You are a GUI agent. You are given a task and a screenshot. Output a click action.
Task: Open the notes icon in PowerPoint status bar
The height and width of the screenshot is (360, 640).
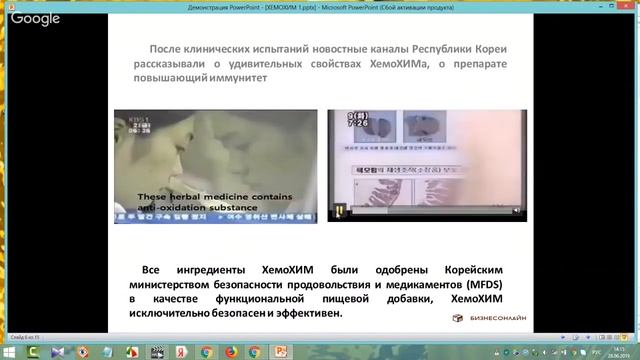pos(576,338)
